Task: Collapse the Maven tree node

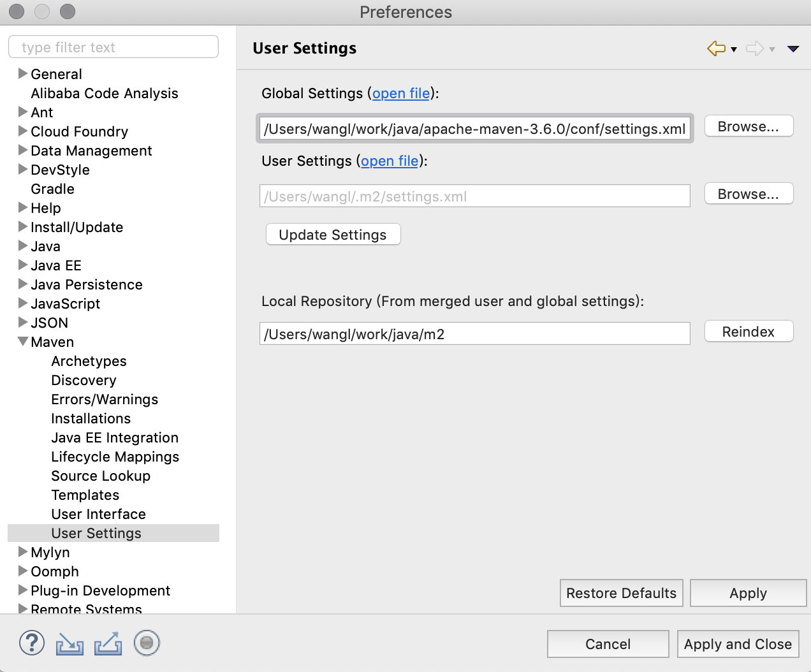Action: tap(23, 342)
